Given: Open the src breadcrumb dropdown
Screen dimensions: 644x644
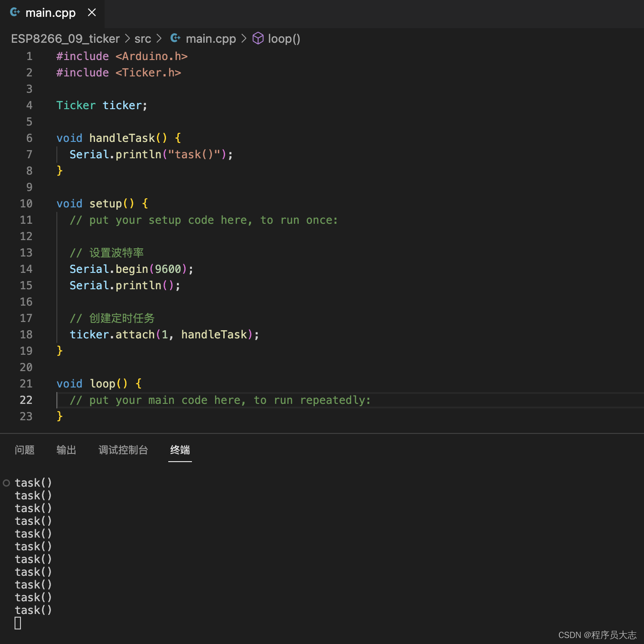Looking at the screenshot, I should (x=142, y=38).
